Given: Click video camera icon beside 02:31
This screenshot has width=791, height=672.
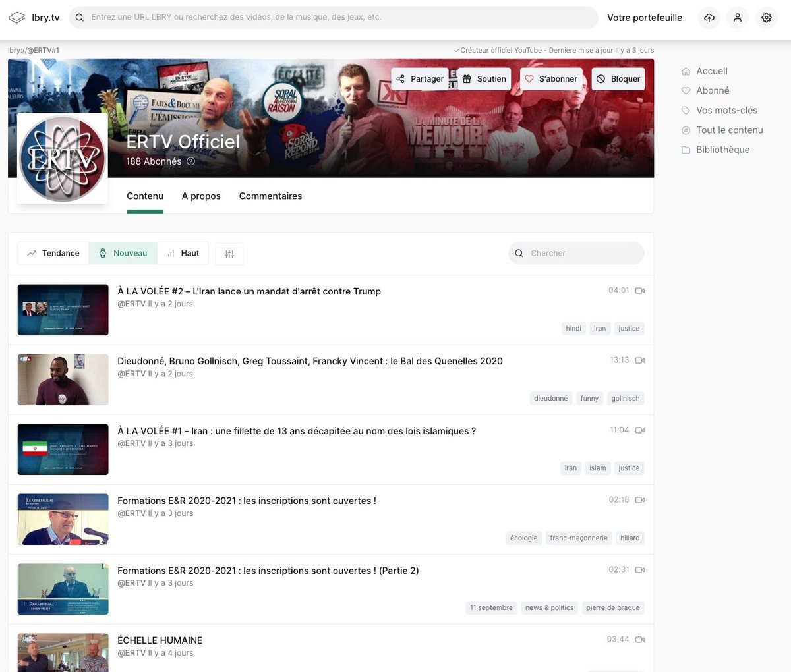Looking at the screenshot, I should [x=639, y=570].
